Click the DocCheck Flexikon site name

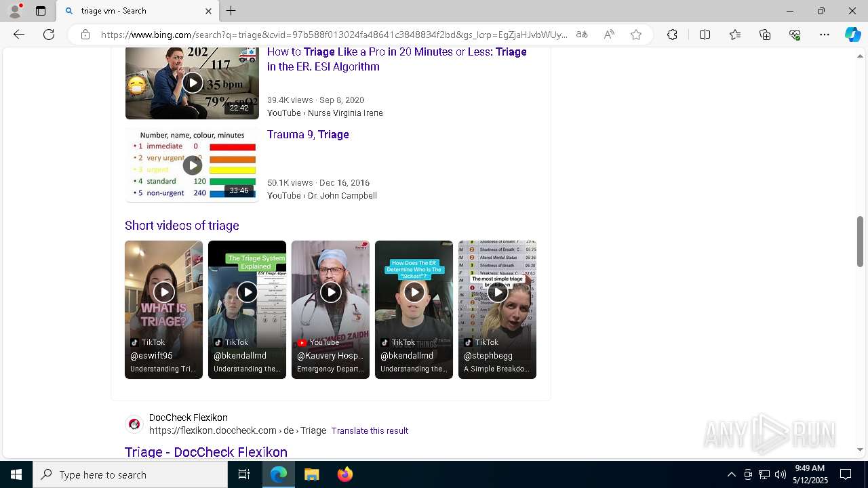coord(189,418)
